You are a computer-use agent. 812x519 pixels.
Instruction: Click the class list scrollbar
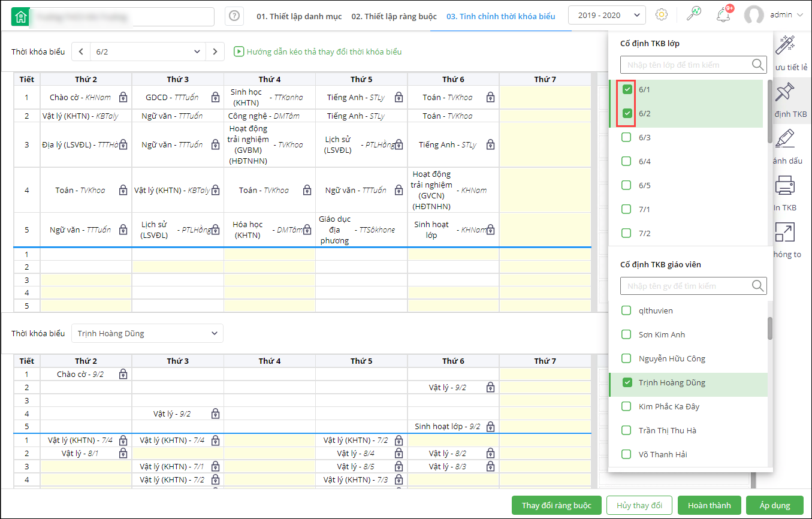tap(770, 111)
